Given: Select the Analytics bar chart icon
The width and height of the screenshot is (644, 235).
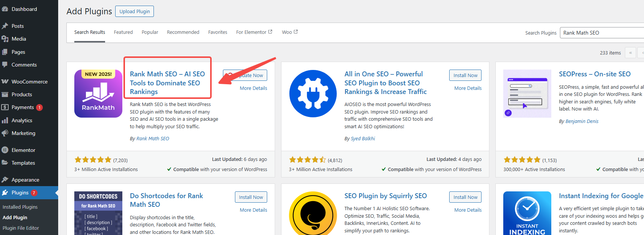Looking at the screenshot, I should coord(5,120).
